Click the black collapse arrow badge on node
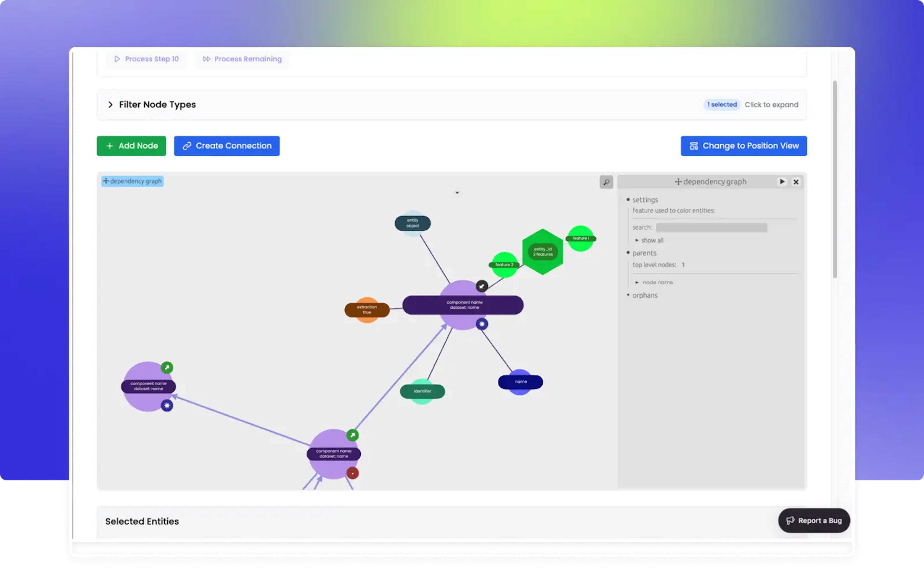The height and width of the screenshot is (568, 924). pos(481,286)
